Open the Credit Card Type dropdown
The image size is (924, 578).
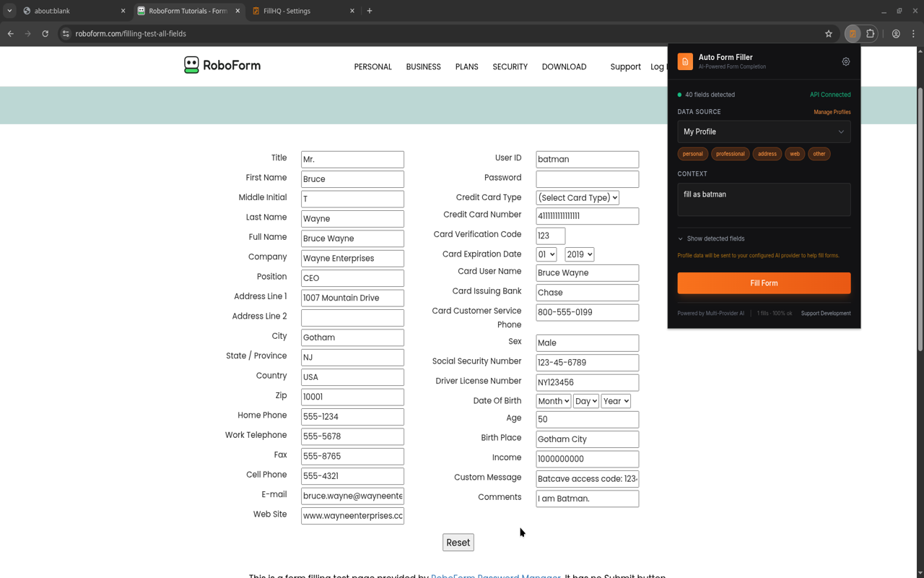click(x=577, y=197)
